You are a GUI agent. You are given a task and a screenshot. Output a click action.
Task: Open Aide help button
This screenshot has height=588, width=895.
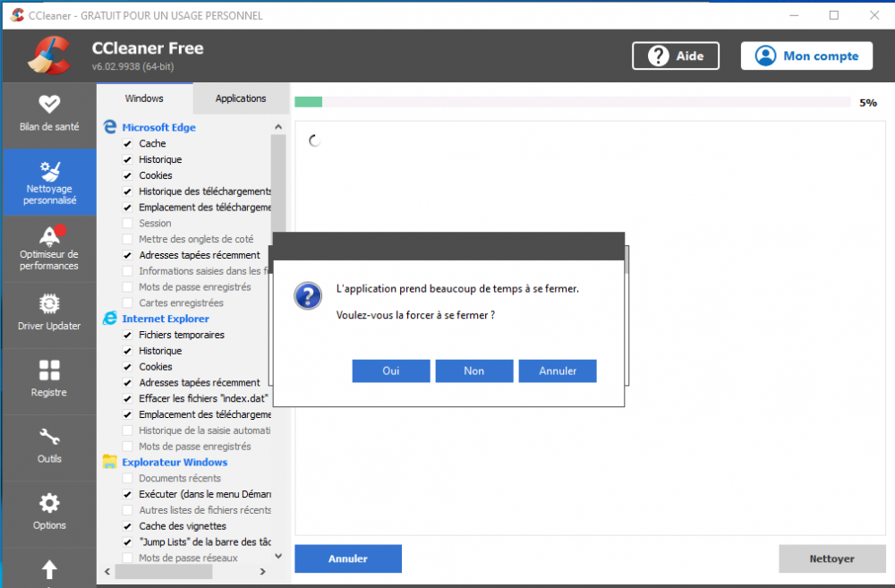pyautogui.click(x=675, y=56)
